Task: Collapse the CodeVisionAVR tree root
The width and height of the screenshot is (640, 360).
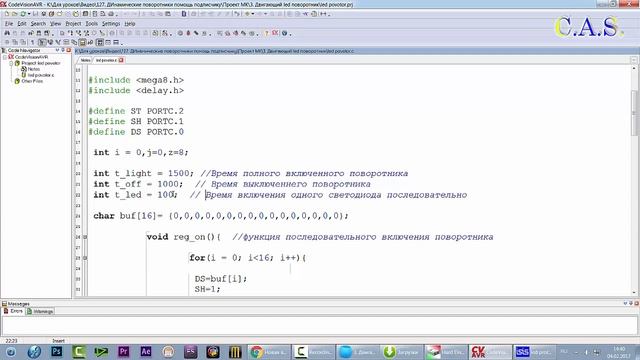Action: [5, 57]
